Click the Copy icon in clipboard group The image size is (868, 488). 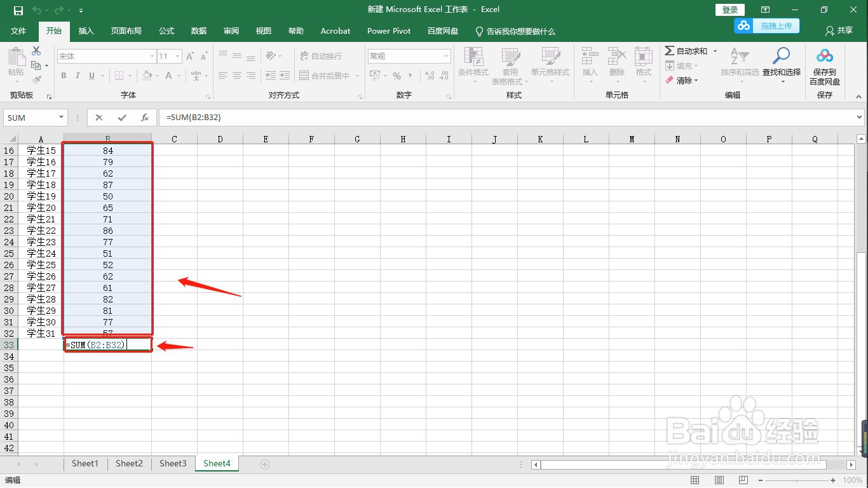tap(36, 65)
